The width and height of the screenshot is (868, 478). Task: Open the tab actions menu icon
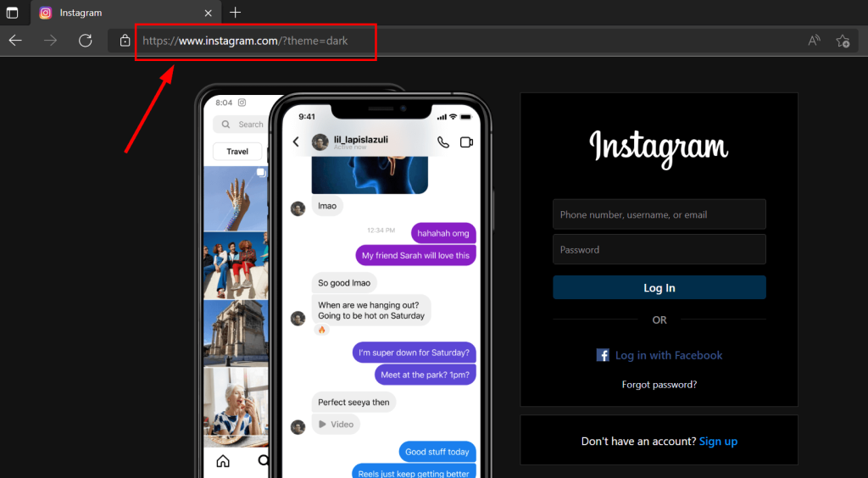12,12
